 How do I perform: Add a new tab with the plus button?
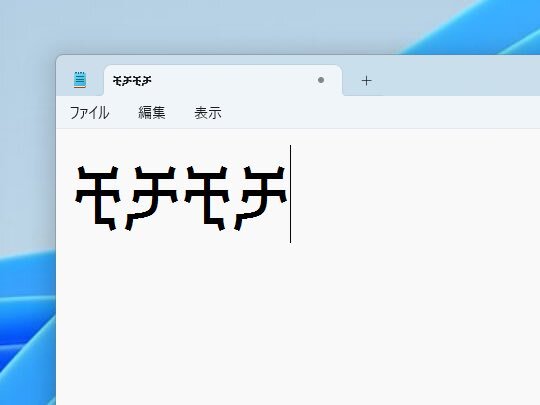[366, 81]
